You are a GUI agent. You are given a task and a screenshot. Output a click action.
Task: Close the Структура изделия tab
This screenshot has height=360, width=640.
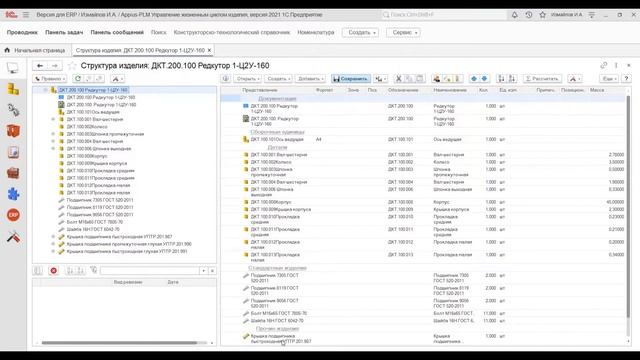click(209, 50)
